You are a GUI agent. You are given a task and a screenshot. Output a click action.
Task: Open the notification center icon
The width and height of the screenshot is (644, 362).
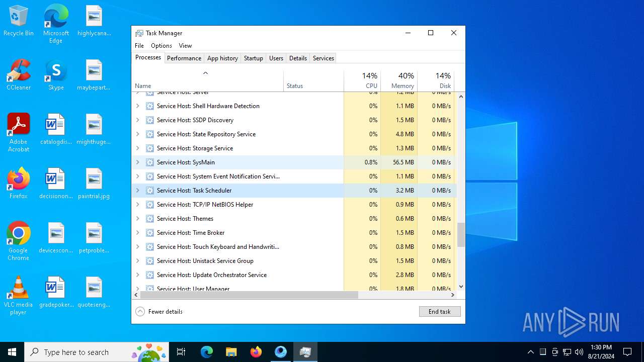(627, 352)
